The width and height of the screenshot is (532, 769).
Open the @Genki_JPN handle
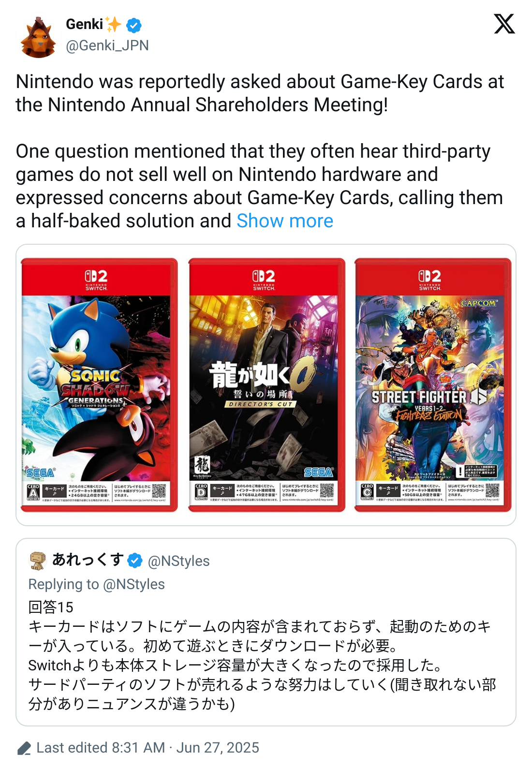pos(107,45)
